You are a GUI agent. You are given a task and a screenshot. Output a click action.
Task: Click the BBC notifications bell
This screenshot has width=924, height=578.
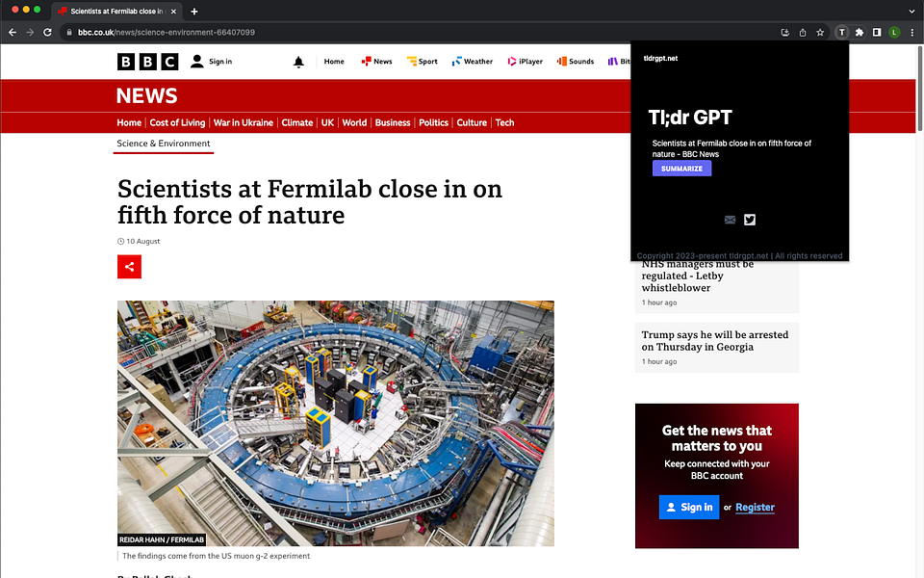[298, 62]
